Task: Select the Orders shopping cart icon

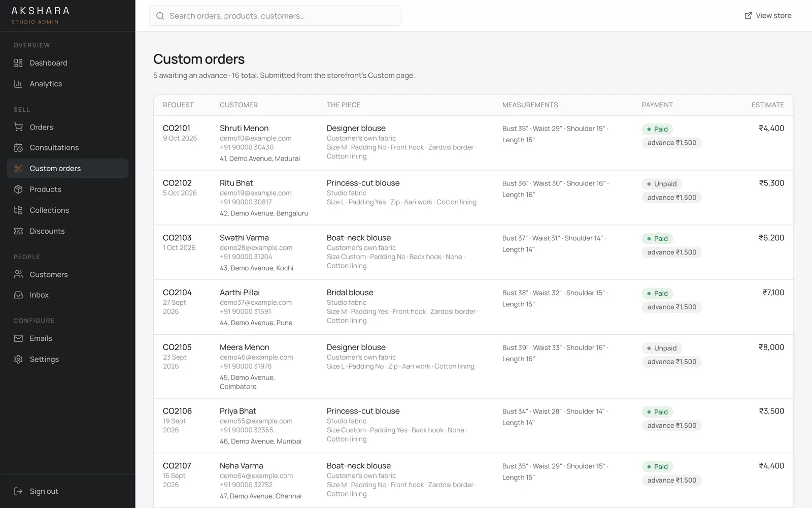Action: [18, 127]
